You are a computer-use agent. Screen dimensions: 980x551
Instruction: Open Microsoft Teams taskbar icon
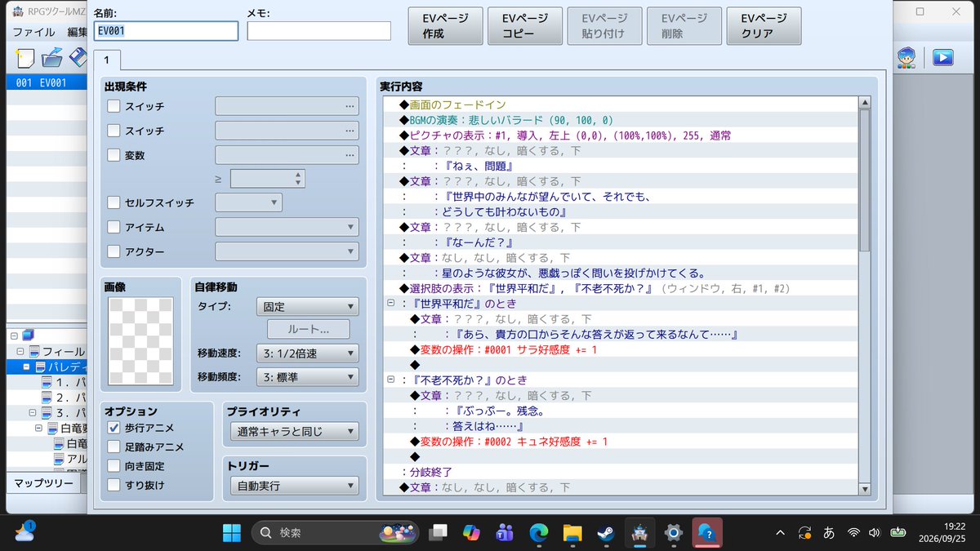[x=505, y=532]
